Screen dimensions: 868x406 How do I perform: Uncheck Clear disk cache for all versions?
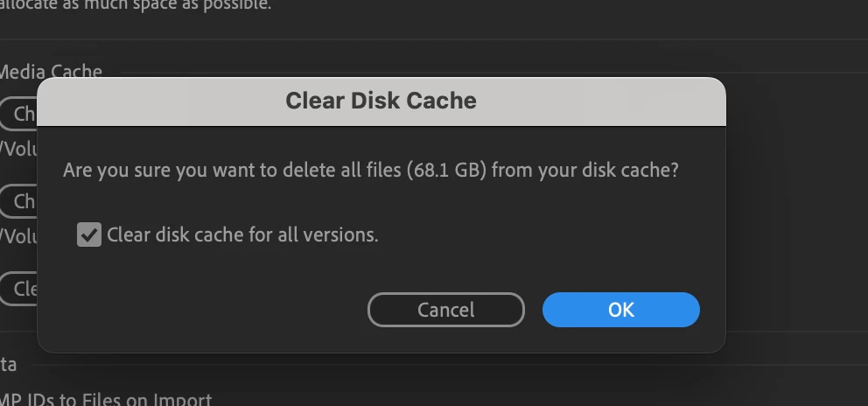tap(89, 234)
